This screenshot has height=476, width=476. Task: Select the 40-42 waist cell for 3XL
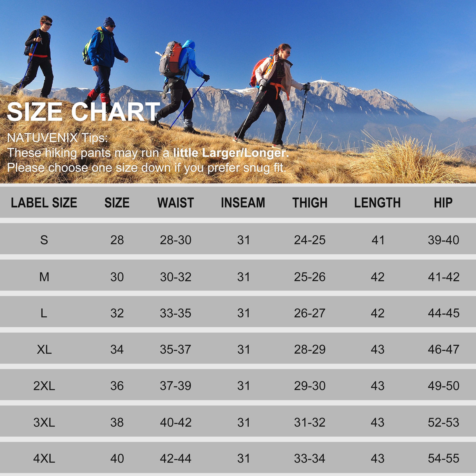coord(175,422)
